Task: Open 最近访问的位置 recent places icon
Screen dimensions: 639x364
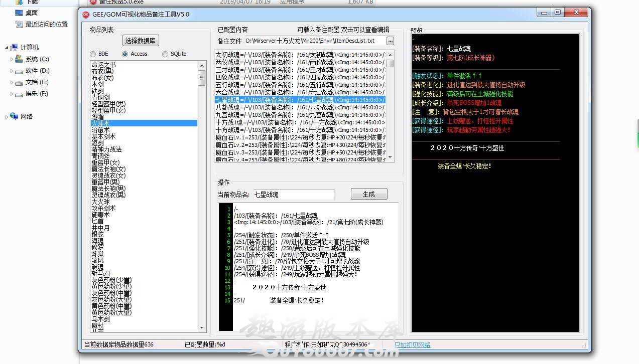Action: (19, 25)
